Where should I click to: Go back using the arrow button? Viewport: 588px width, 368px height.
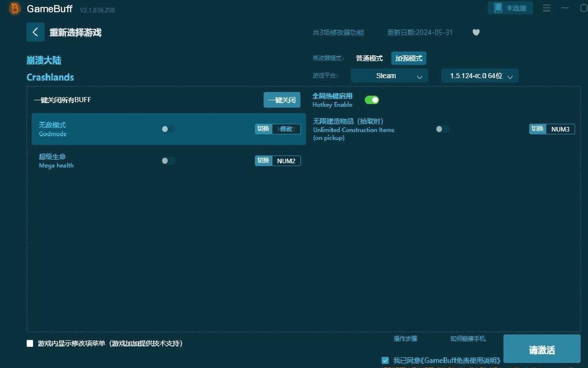(35, 32)
